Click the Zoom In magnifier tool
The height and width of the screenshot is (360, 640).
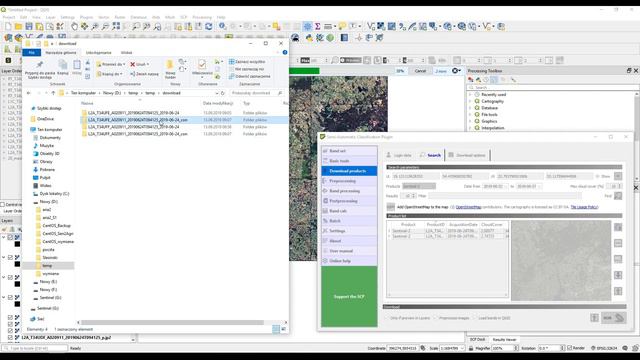click(x=95, y=27)
